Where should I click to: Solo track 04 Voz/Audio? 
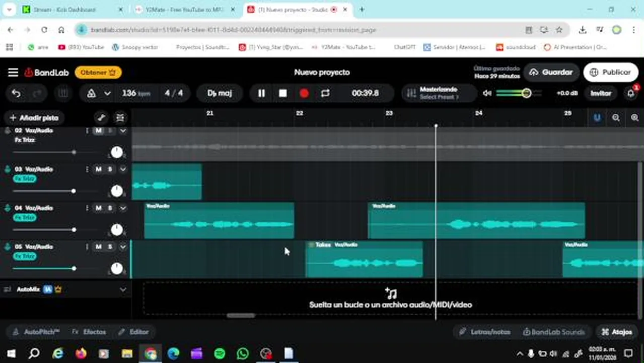110,208
